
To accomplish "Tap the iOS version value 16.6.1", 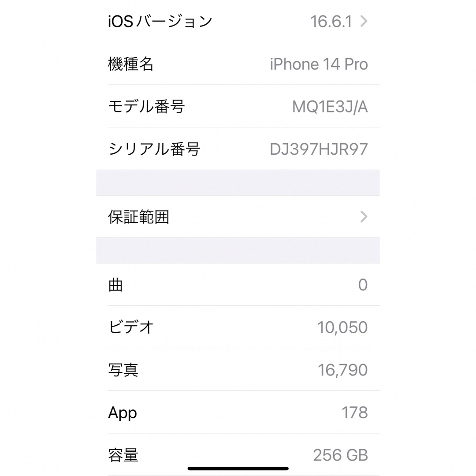I will coord(331,22).
